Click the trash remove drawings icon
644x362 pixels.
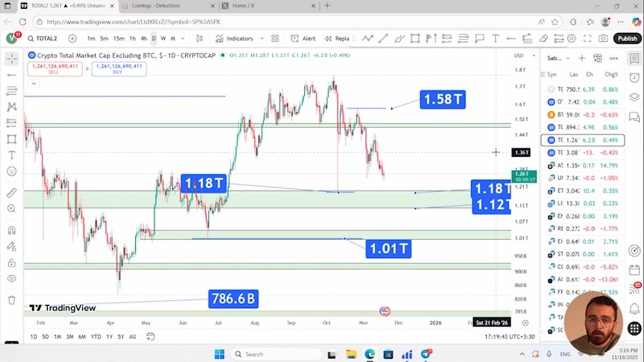pos(11,300)
